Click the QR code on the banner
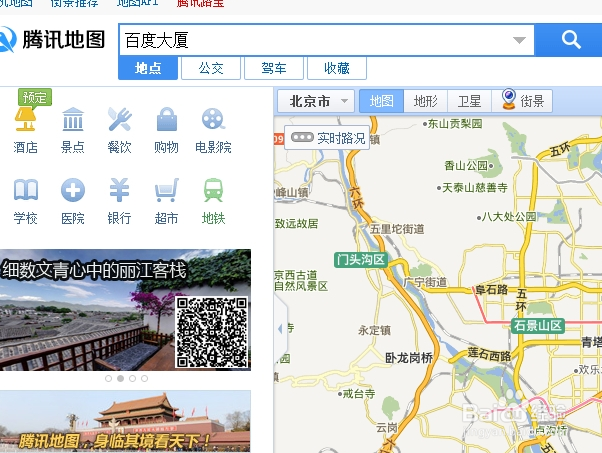602x453 pixels. (x=212, y=332)
